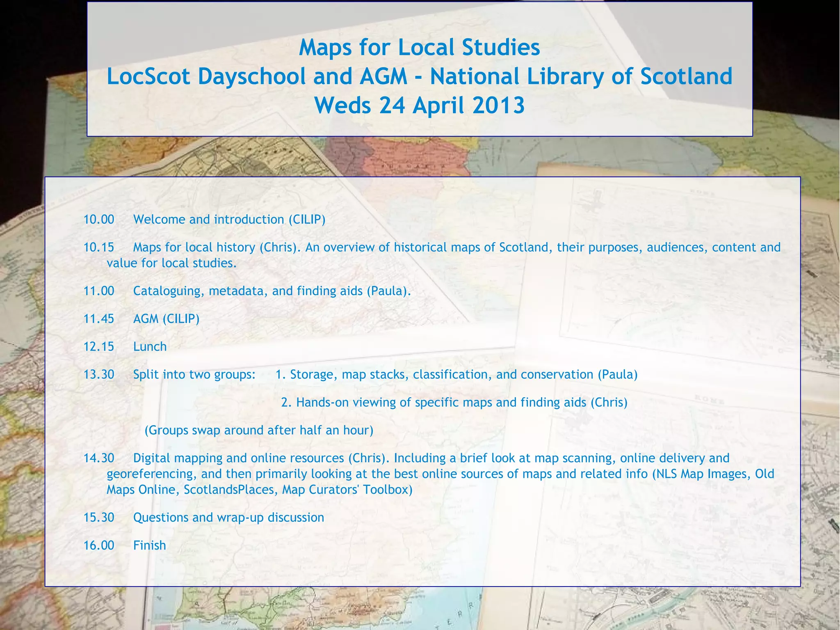
Task: Click the 'ScotlandsPlaces' text
Action: pos(229,490)
